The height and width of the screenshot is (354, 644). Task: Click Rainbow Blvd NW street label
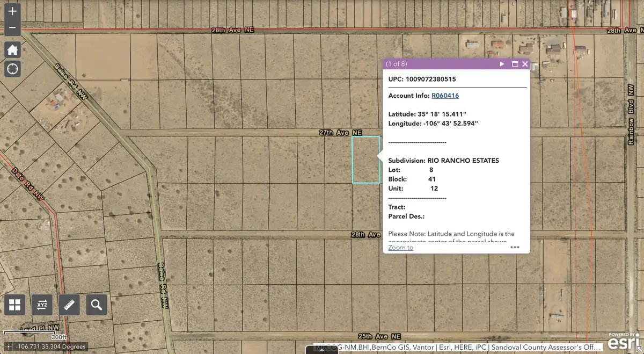[632, 113]
